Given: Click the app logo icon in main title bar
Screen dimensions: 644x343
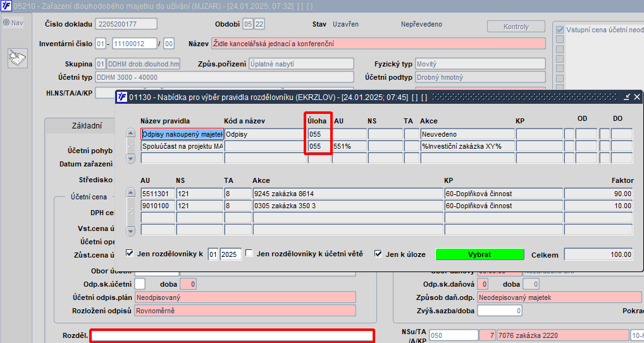Looking at the screenshot, I should click(x=6, y=6).
